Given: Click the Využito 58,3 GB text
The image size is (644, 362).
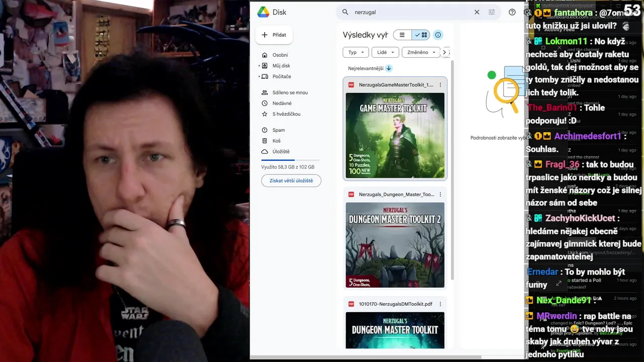Looking at the screenshot, I should (288, 167).
